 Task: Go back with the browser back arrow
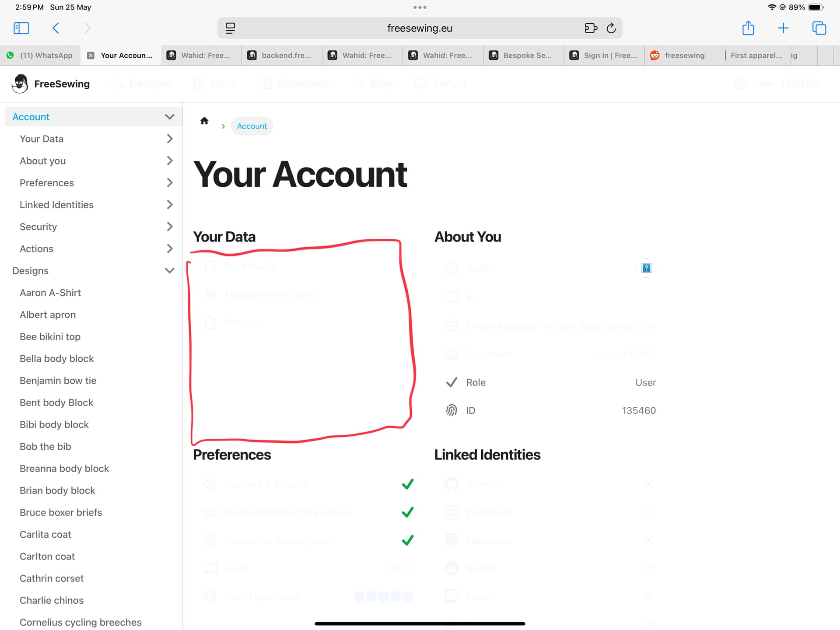pos(56,28)
